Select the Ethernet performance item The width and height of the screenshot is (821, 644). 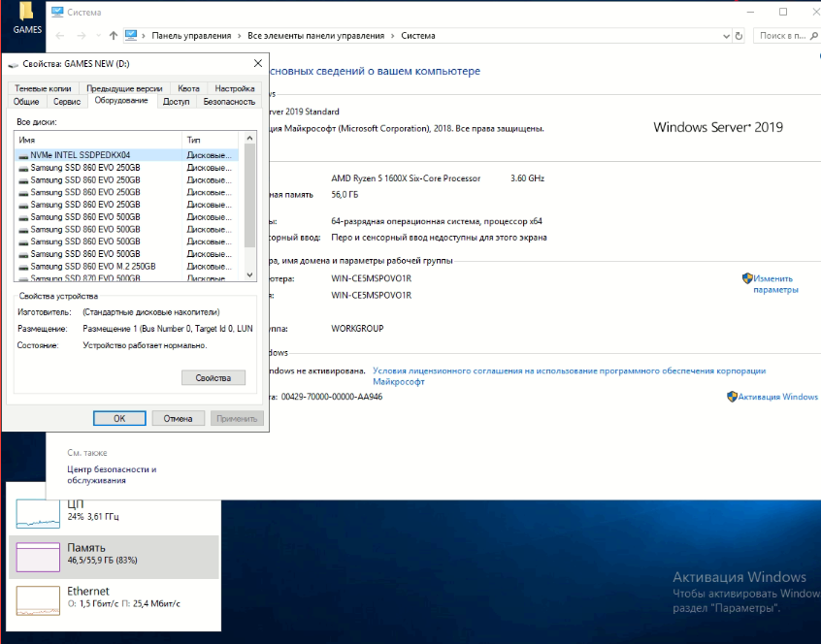[114, 599]
